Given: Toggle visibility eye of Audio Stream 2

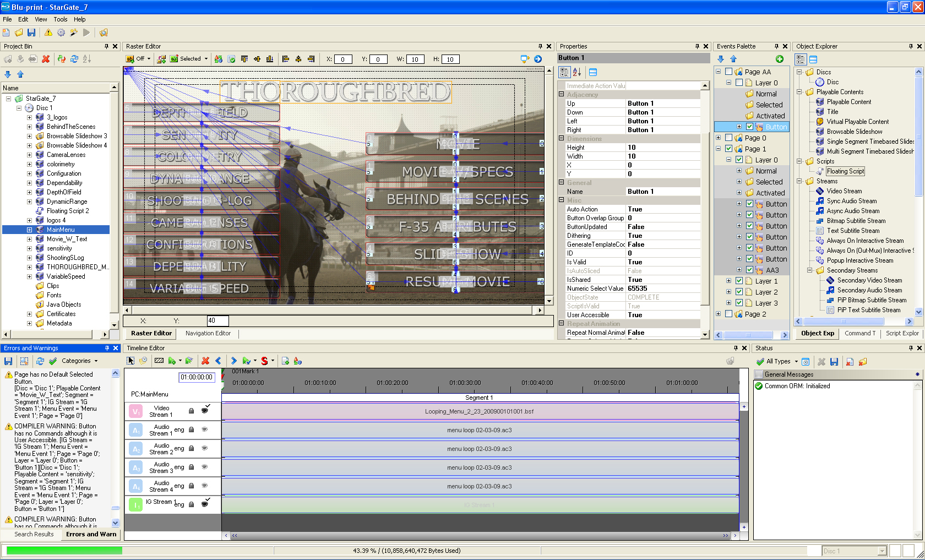Looking at the screenshot, I should (205, 448).
